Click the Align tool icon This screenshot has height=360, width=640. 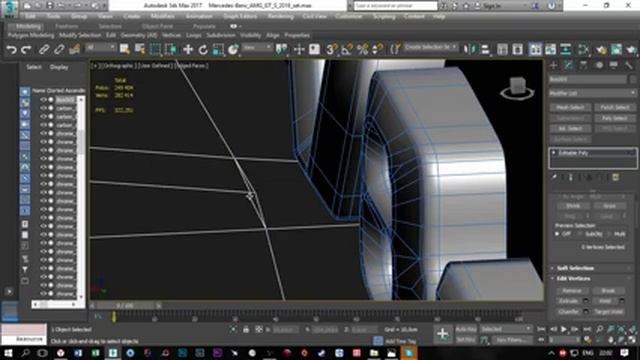485,49
